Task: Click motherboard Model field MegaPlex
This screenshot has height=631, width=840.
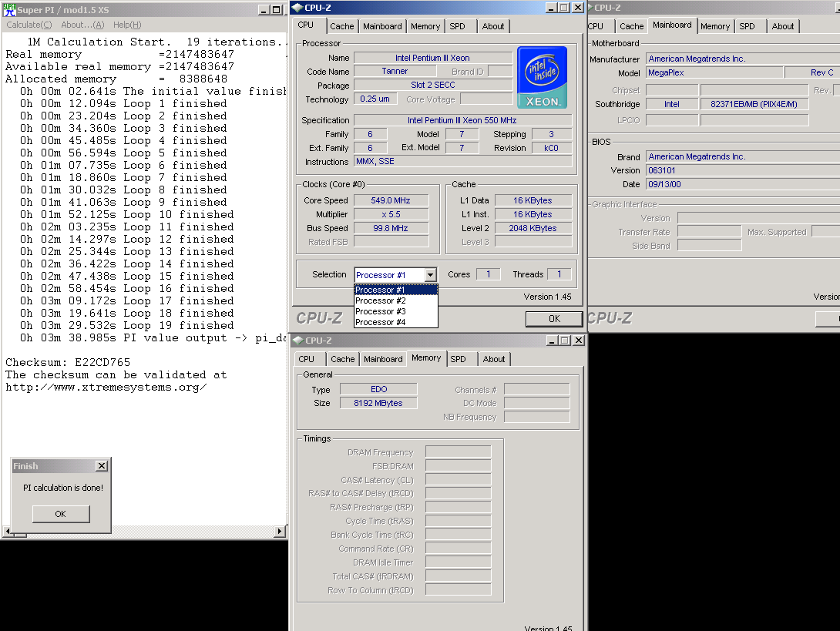Action: (x=714, y=73)
